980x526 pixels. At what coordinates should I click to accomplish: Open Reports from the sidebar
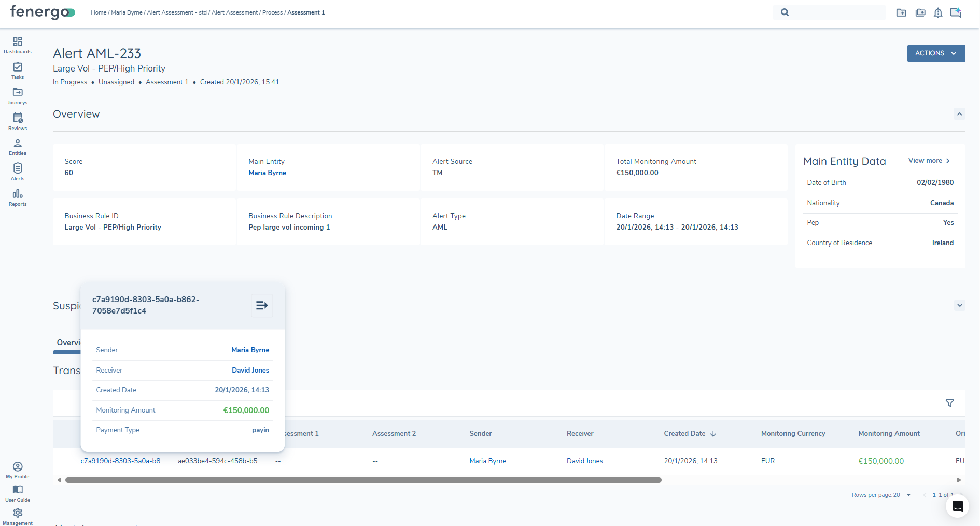tap(17, 197)
